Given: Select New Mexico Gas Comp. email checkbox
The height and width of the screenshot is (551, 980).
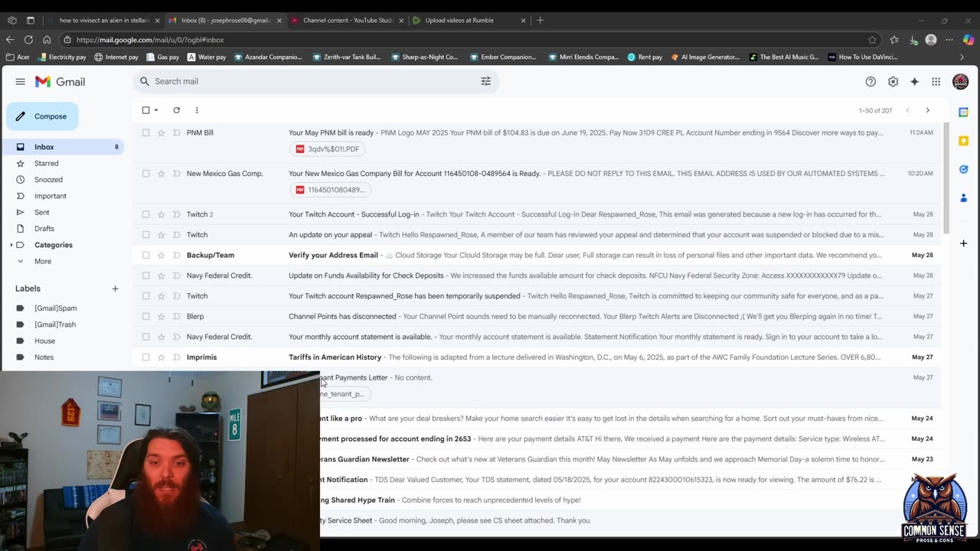Looking at the screenshot, I should 145,174.
